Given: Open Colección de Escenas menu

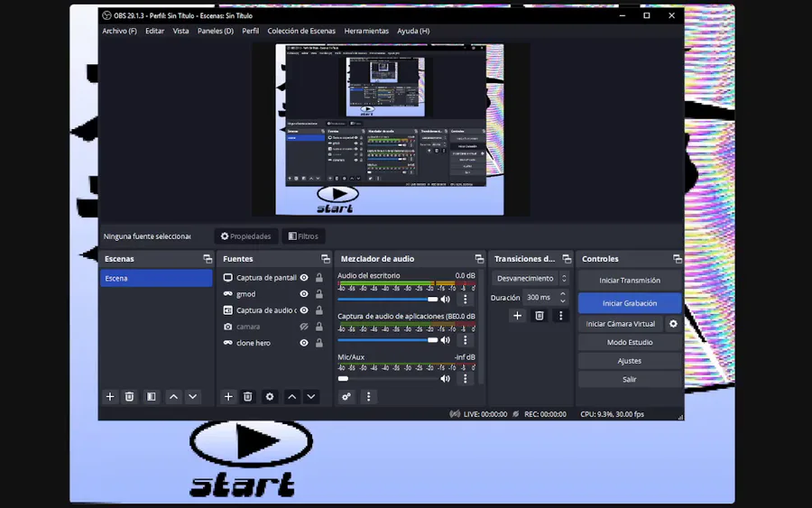Looking at the screenshot, I should pyautogui.click(x=301, y=31).
